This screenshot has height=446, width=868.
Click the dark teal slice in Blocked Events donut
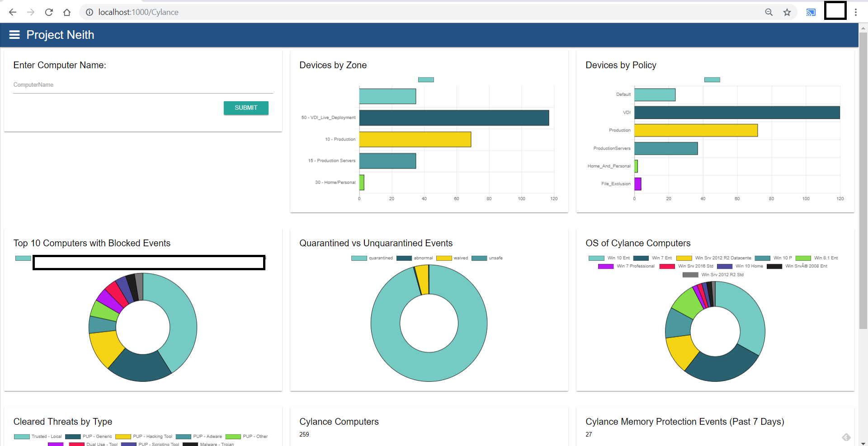141,367
